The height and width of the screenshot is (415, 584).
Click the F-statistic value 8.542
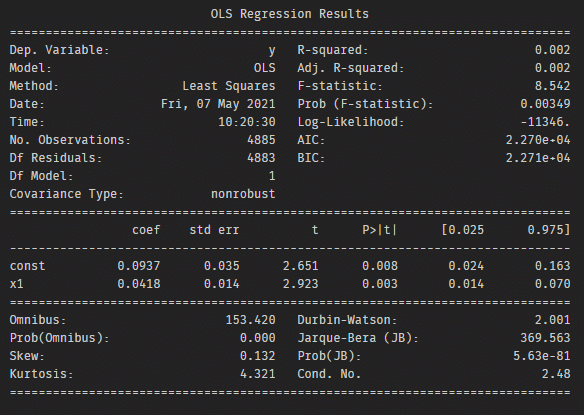[552, 86]
